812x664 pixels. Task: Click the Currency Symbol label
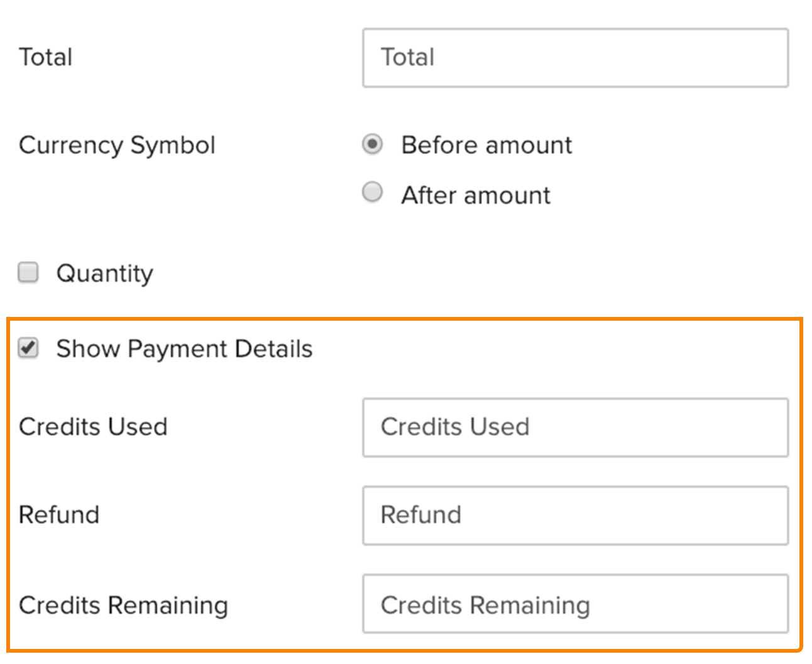pyautogui.click(x=117, y=145)
